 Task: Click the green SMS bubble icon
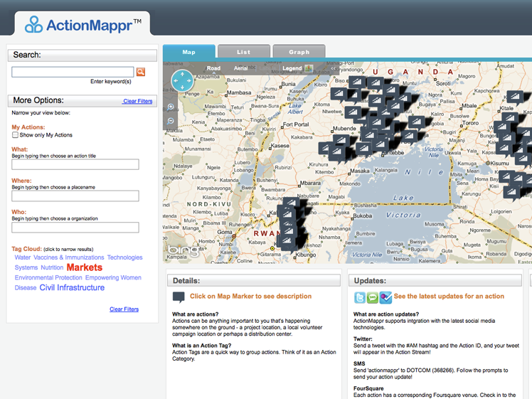pos(373,297)
